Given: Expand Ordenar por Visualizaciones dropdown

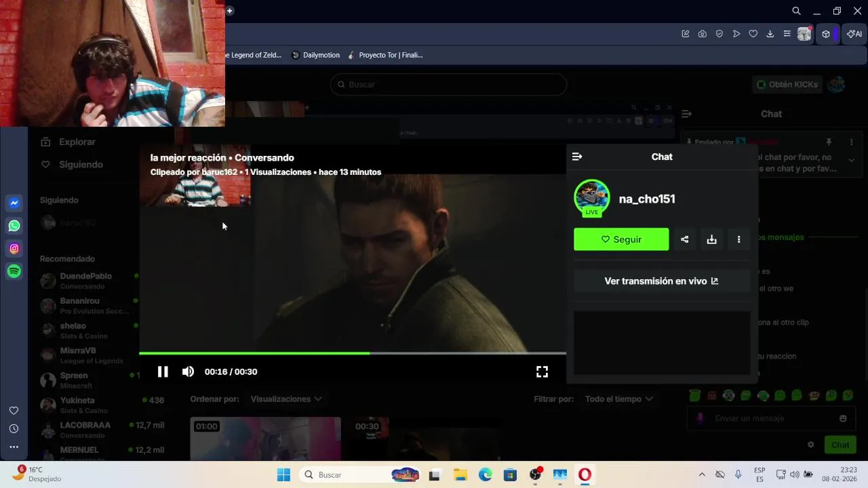Looking at the screenshot, I should (286, 399).
